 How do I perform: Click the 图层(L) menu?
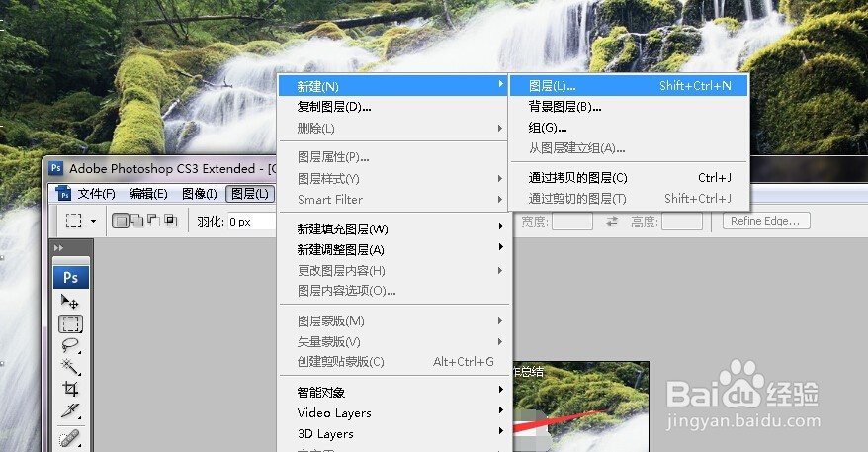point(250,193)
